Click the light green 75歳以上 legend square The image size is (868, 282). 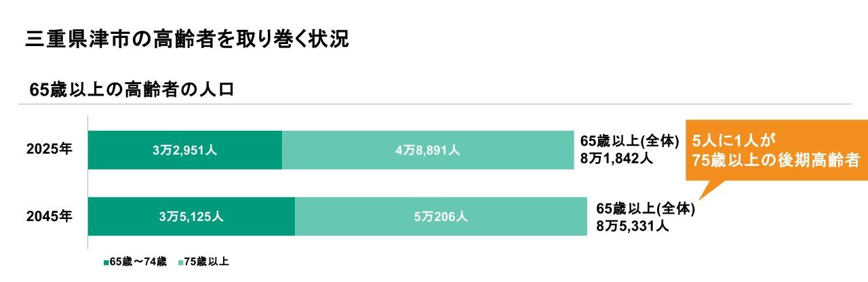click(x=180, y=262)
